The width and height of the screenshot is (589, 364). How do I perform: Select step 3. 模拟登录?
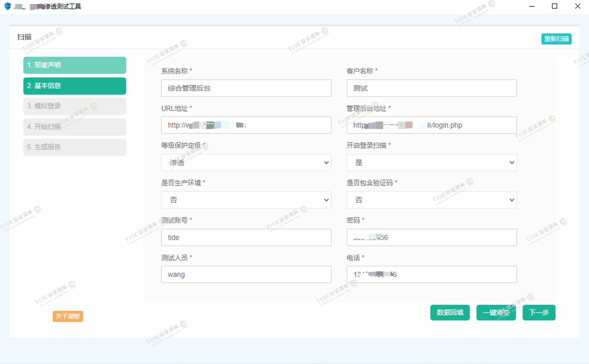click(x=75, y=106)
